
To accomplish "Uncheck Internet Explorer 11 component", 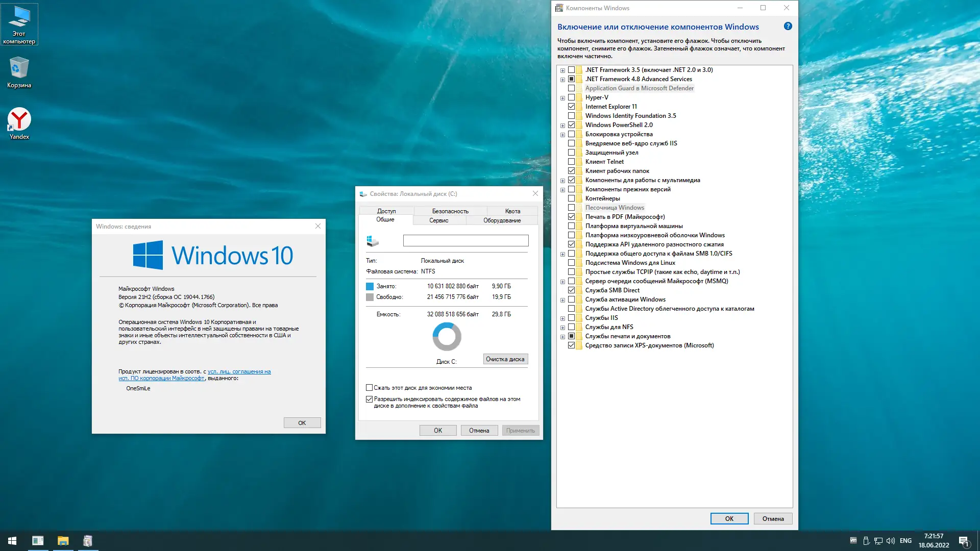I will [x=571, y=107].
